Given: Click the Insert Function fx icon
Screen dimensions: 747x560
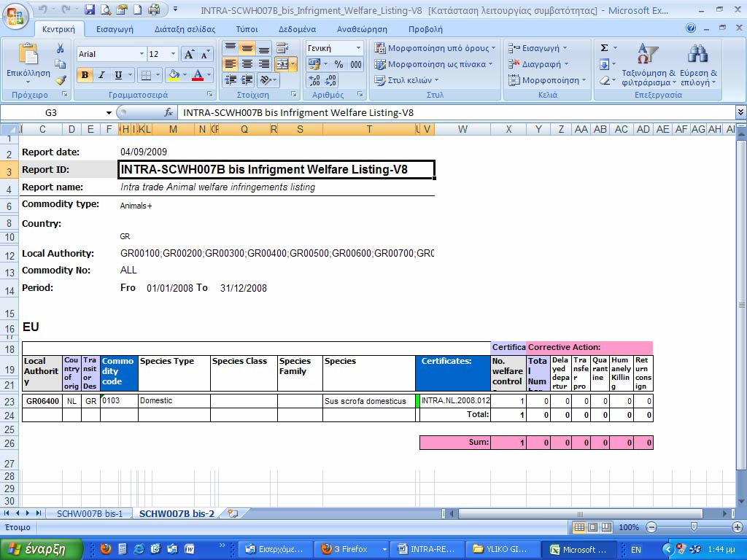Looking at the screenshot, I should [169, 112].
